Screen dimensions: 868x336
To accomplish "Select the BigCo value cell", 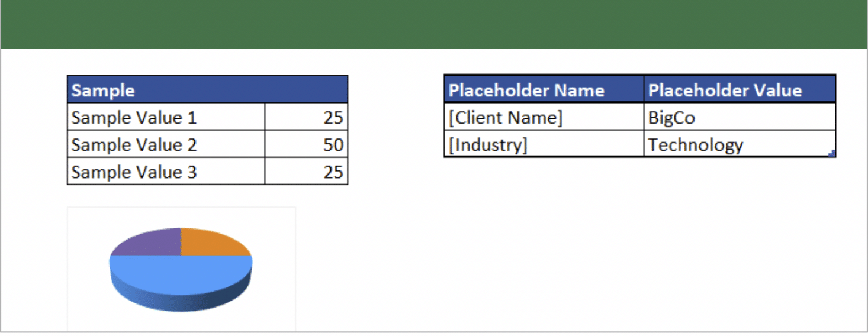I will point(740,117).
